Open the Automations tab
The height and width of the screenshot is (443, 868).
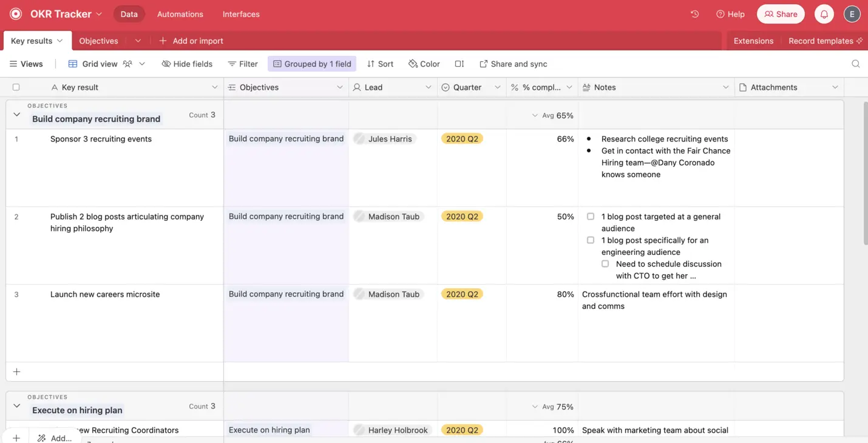(x=180, y=14)
